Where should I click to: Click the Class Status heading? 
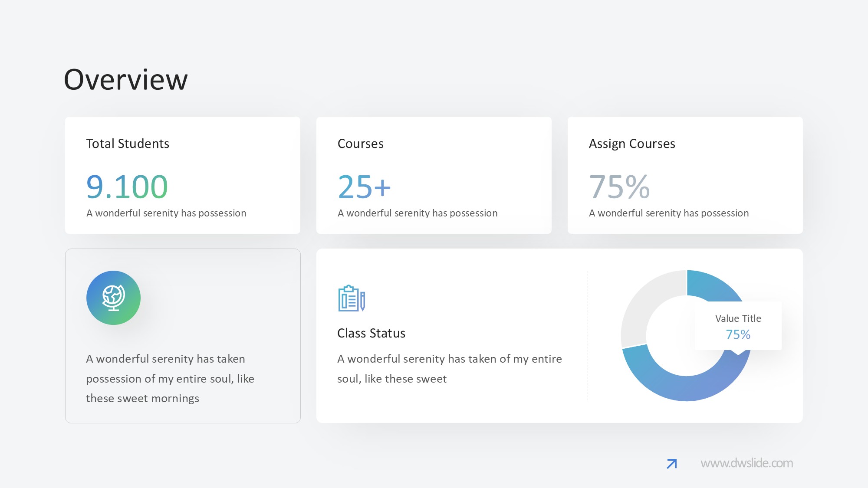[x=371, y=333]
